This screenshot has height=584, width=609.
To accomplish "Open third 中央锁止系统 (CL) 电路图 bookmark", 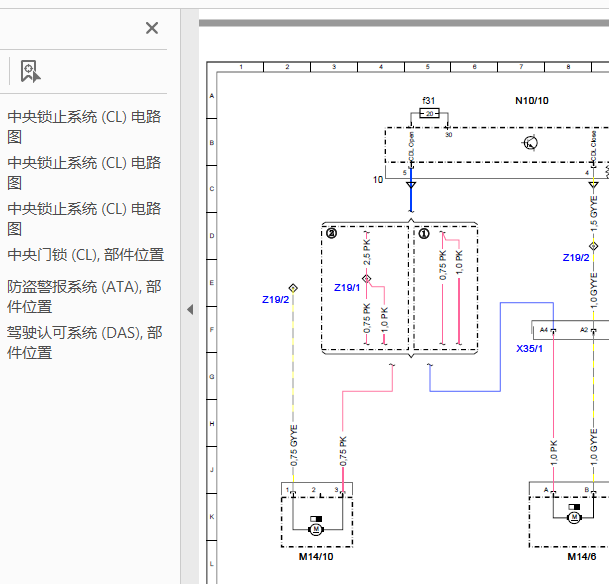I will (84, 219).
